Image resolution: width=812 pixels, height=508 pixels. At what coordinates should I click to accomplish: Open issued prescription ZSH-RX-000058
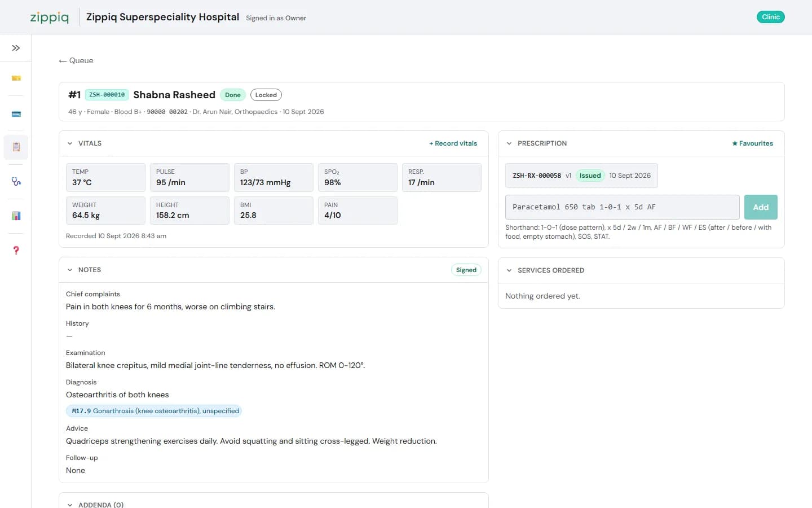581,176
